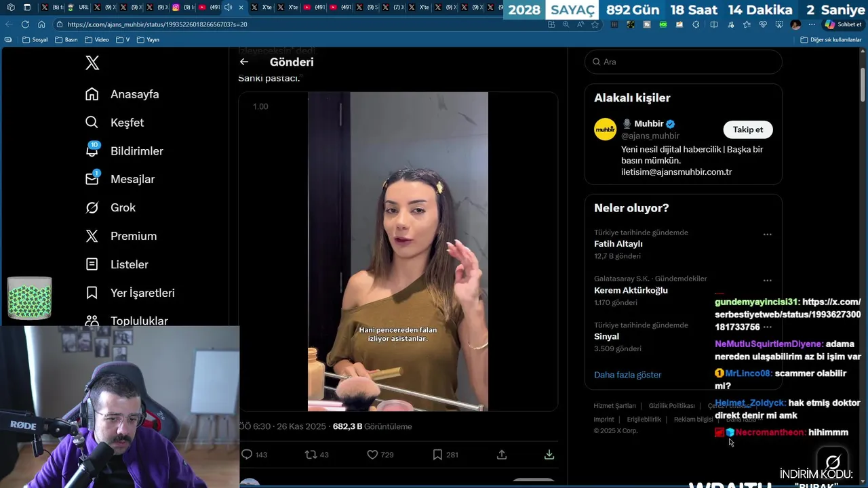Viewport: 868px width, 488px height.
Task: Click the browser home icon
Action: tap(41, 24)
